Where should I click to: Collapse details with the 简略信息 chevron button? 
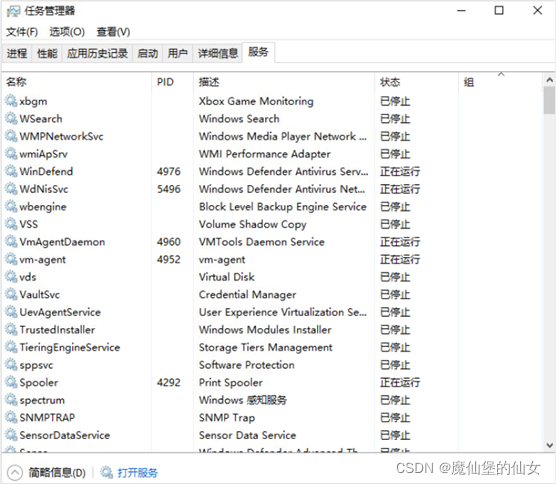click(x=15, y=472)
